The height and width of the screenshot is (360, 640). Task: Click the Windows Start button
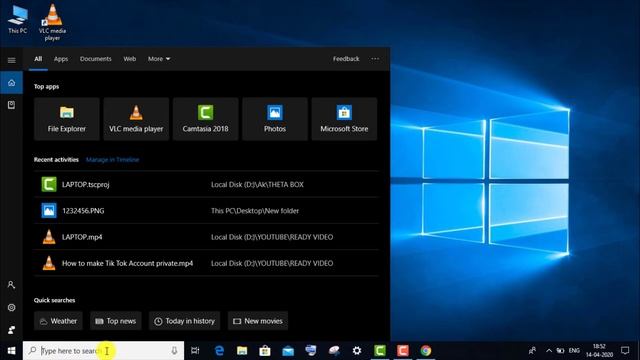(x=11, y=351)
